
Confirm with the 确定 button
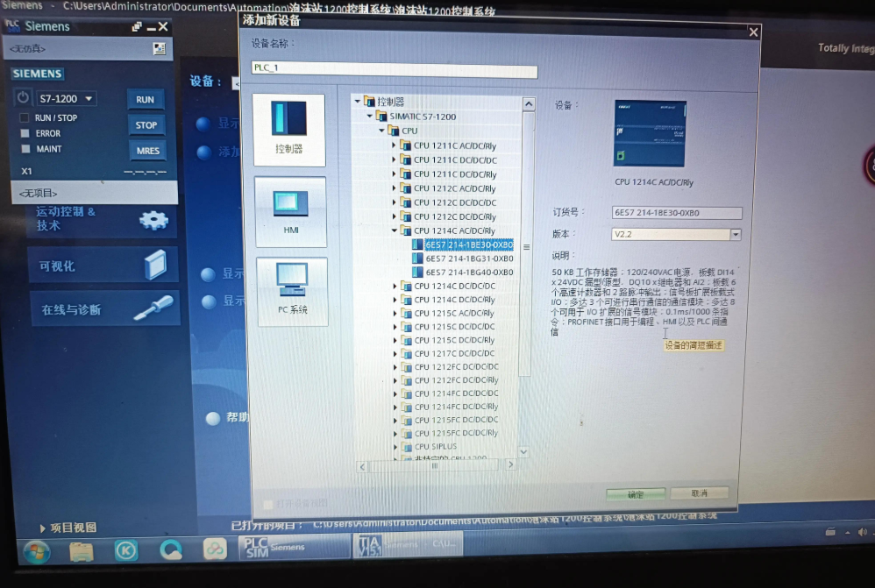coord(636,494)
